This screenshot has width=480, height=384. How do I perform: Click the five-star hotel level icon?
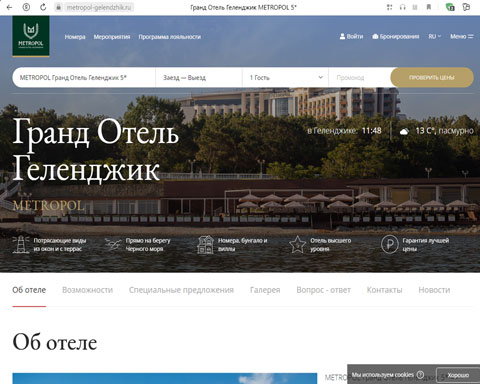point(297,244)
